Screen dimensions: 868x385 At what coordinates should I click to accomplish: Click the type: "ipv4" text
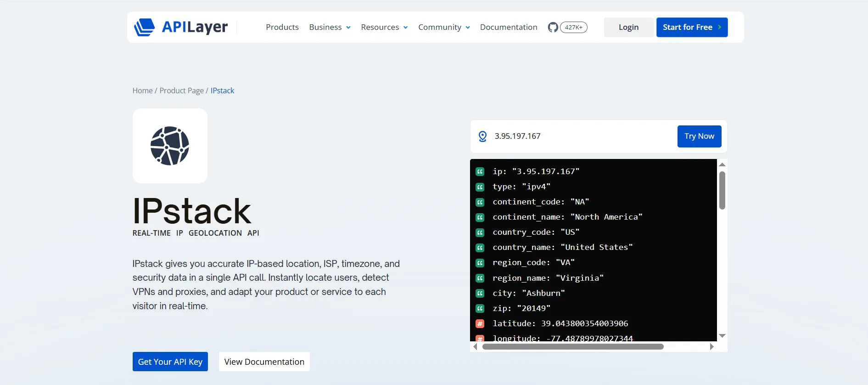521,187
